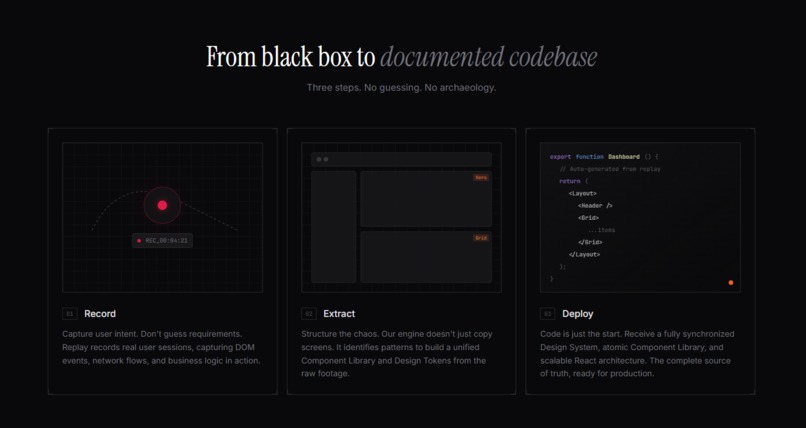The width and height of the screenshot is (806, 428).
Task: Click the red record dot in the Record illustration
Action: click(x=162, y=205)
